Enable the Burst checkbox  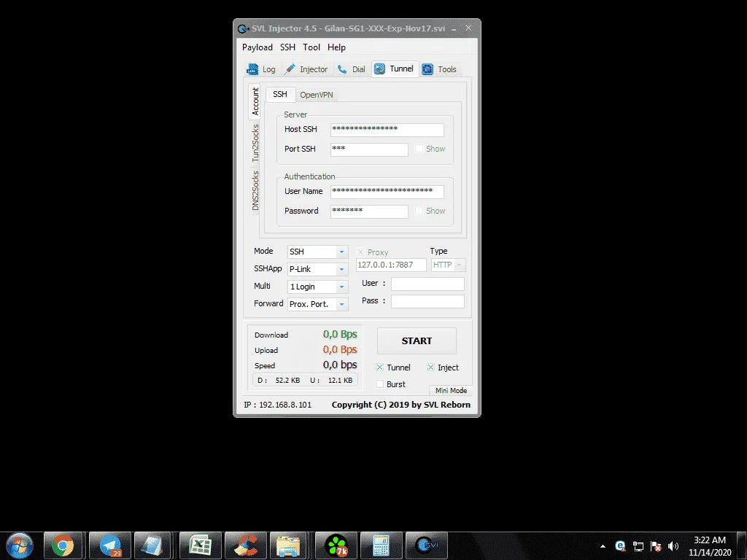[379, 384]
